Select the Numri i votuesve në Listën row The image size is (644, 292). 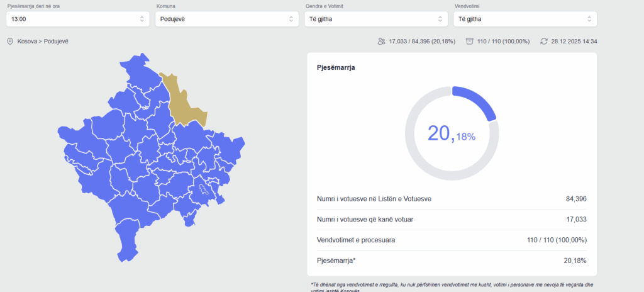point(452,199)
